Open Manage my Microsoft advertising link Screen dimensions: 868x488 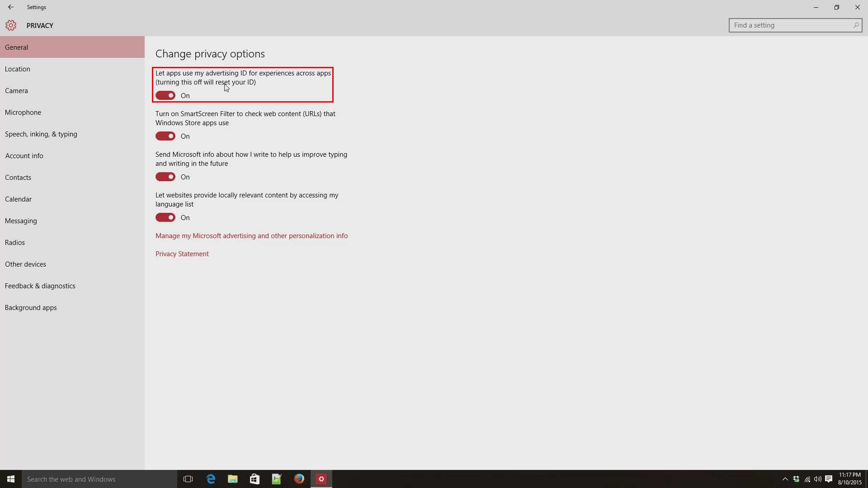[251, 236]
